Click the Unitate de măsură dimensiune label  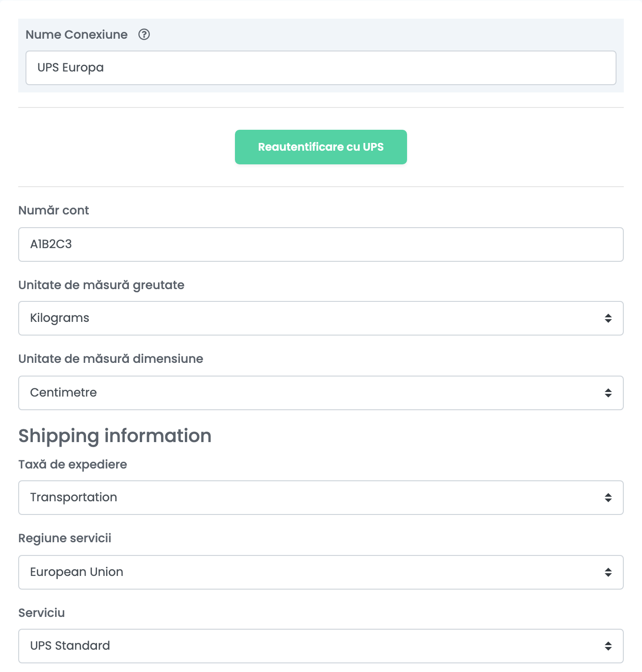111,359
